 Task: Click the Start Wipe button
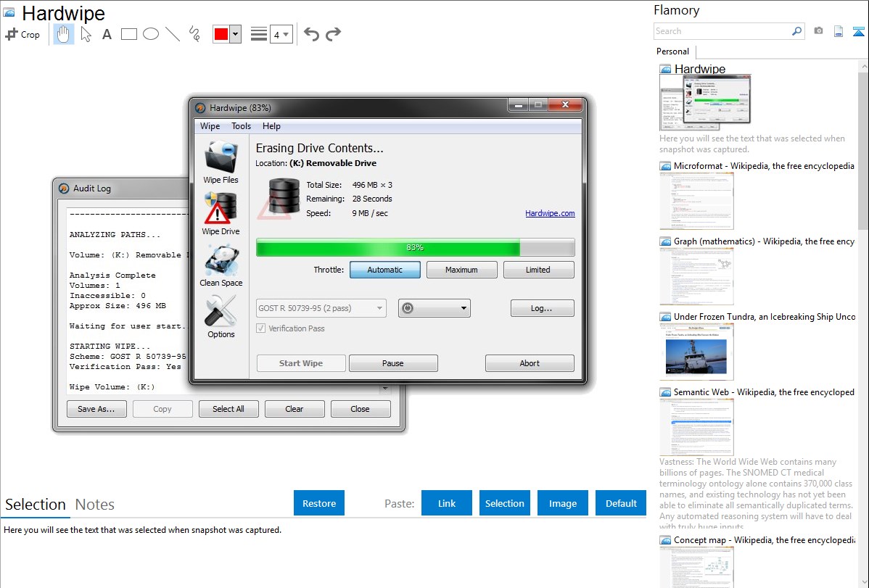[301, 363]
